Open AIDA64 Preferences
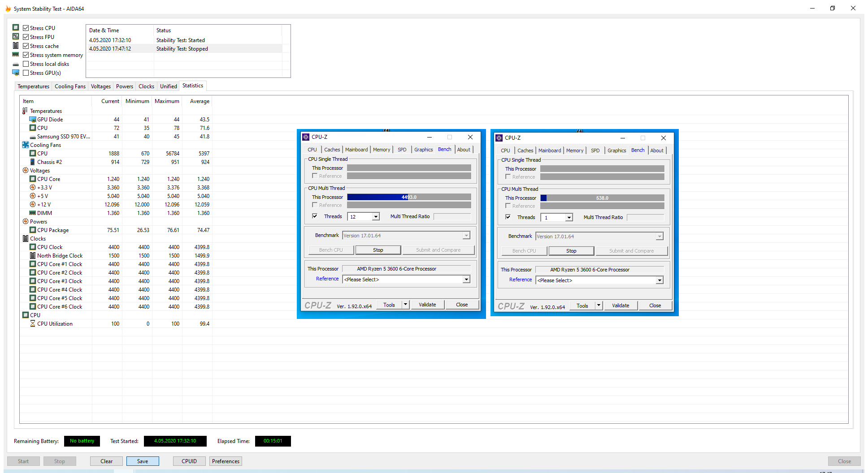This screenshot has width=868, height=473. (226, 461)
